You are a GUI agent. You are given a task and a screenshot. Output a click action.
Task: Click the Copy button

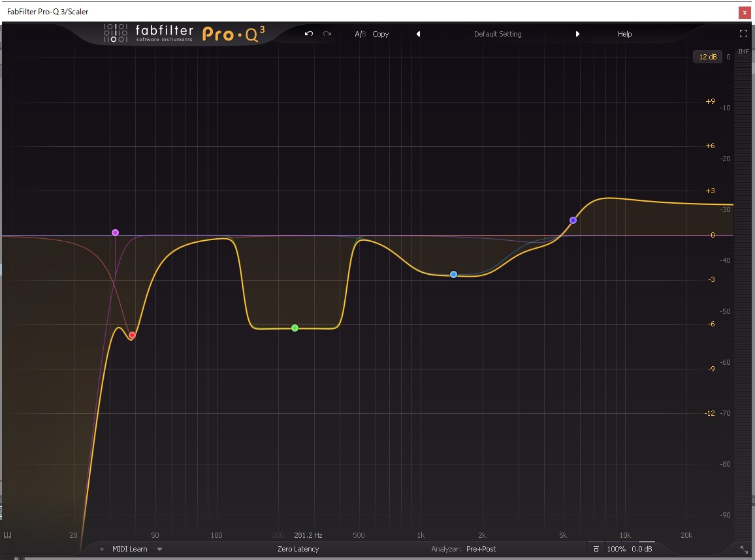point(380,34)
